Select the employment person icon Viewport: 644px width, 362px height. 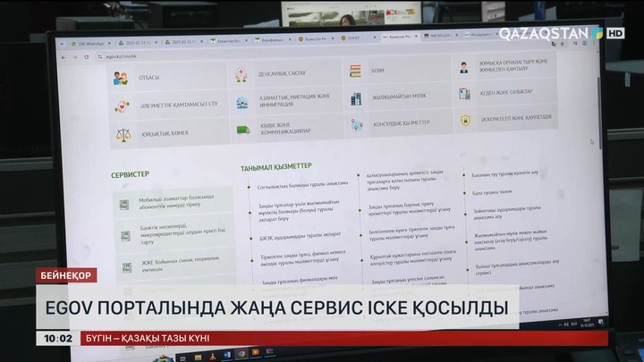click(x=463, y=68)
